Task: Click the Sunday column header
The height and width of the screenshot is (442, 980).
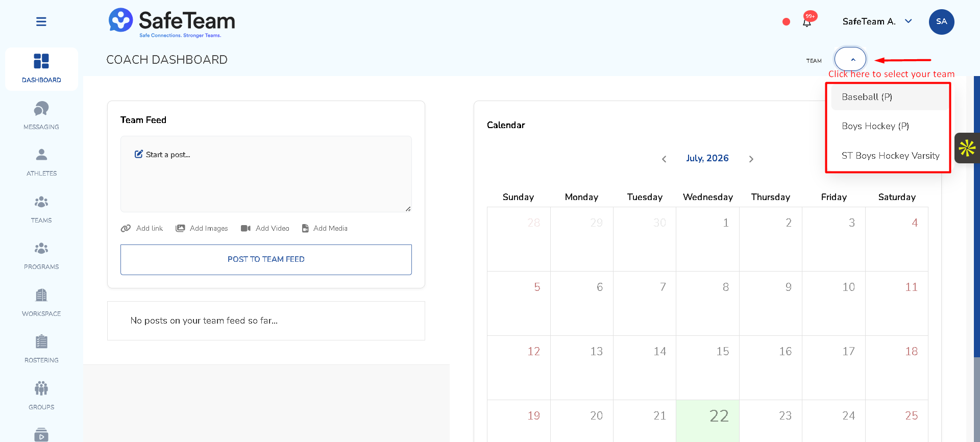Action: point(518,197)
